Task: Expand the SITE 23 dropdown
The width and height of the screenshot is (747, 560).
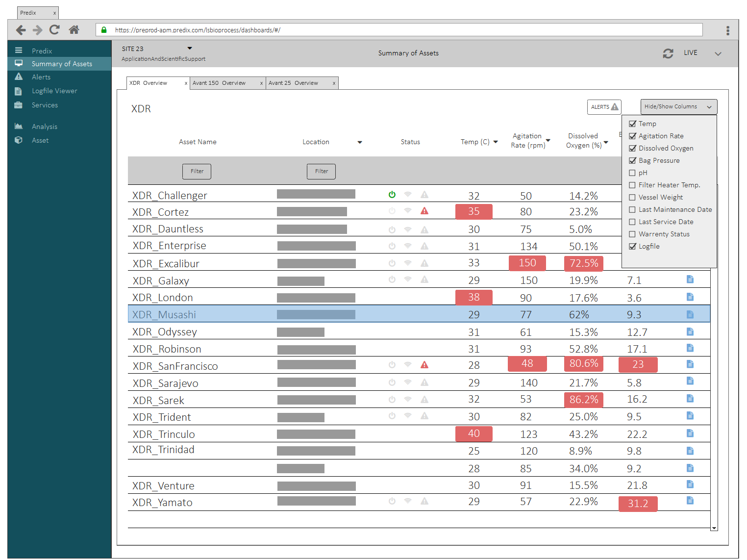Action: click(x=190, y=48)
